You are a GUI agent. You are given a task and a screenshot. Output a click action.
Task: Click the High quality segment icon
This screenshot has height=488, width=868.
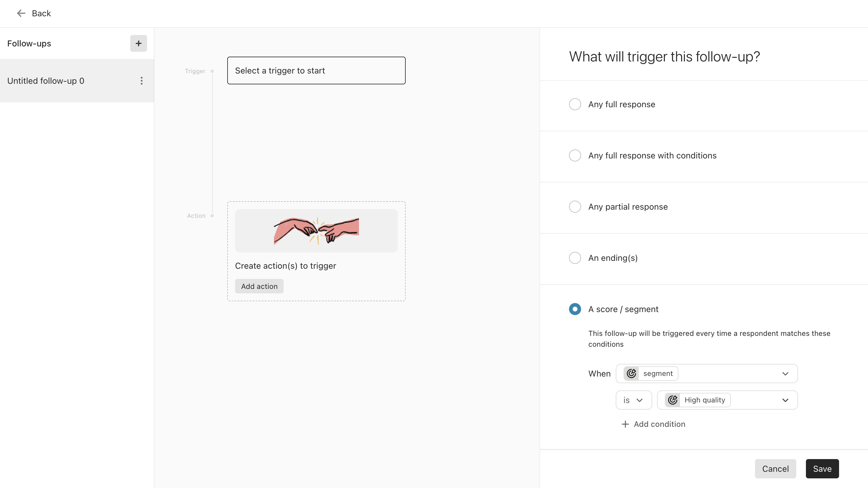[672, 400]
